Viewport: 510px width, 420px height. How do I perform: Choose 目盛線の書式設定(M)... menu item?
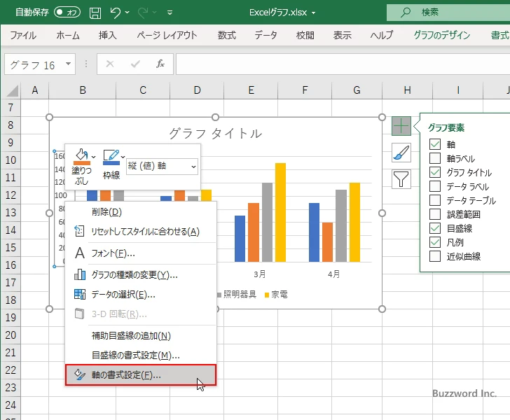[x=141, y=356]
